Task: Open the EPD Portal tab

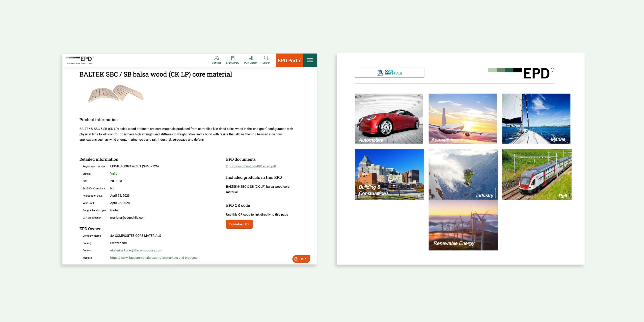Action: (289, 61)
